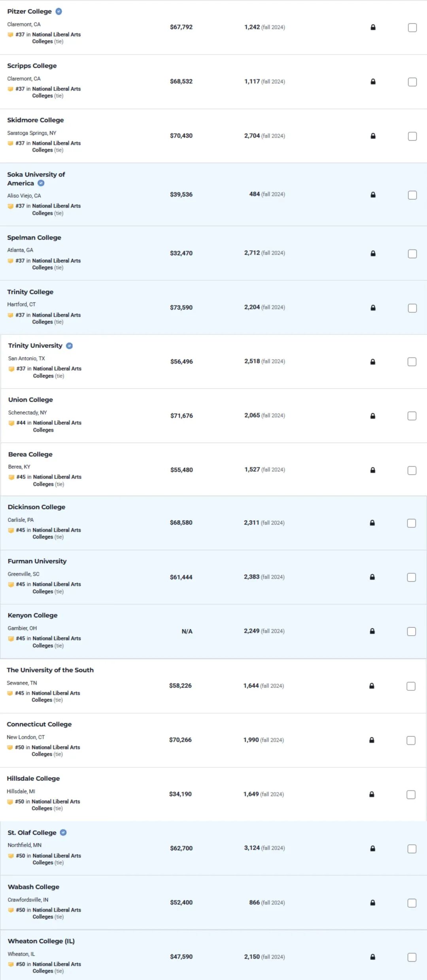Open Furman University profile
This screenshot has width=427, height=980.
(37, 561)
